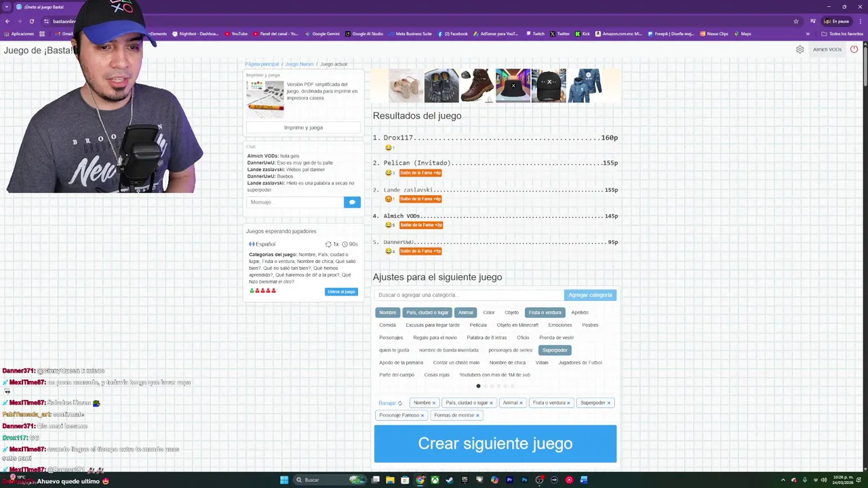Enable the Villain category
Viewport: 868px width, 488px height.
[542, 363]
